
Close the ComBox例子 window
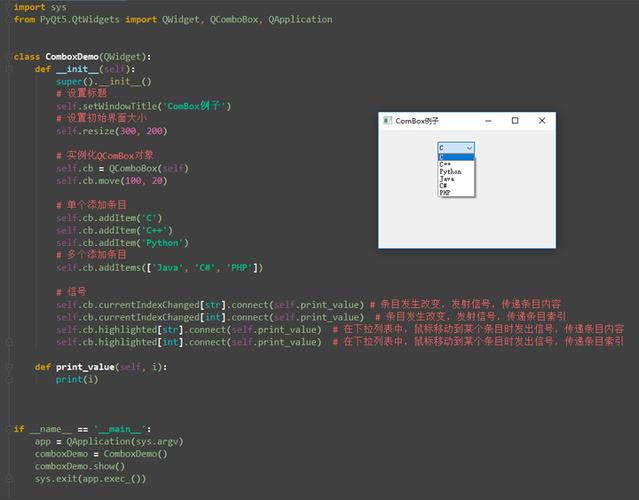click(542, 121)
